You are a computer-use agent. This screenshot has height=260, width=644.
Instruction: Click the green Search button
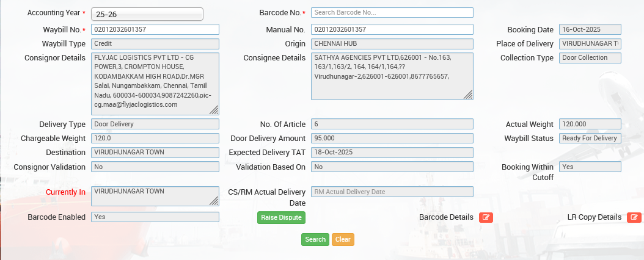point(315,239)
